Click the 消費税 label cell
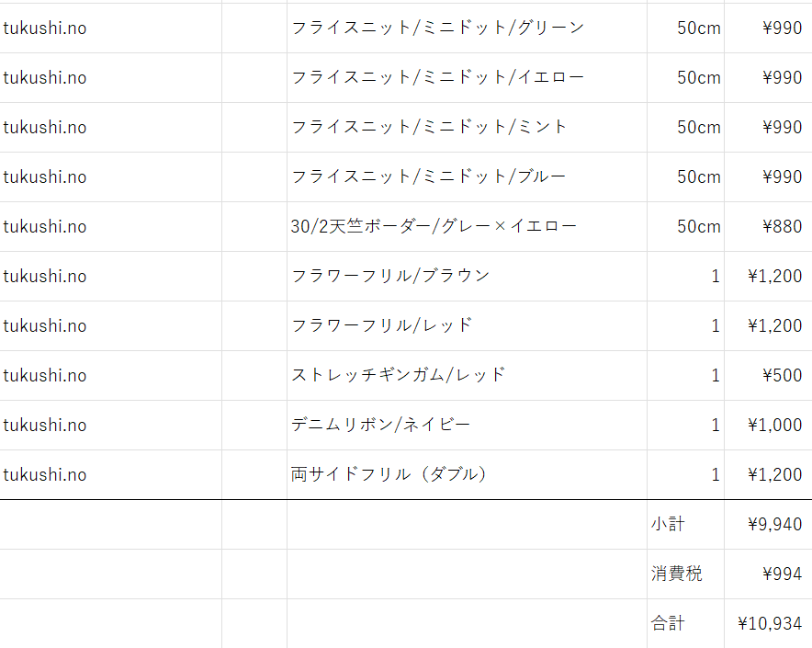The height and width of the screenshot is (648, 812). pos(685,574)
